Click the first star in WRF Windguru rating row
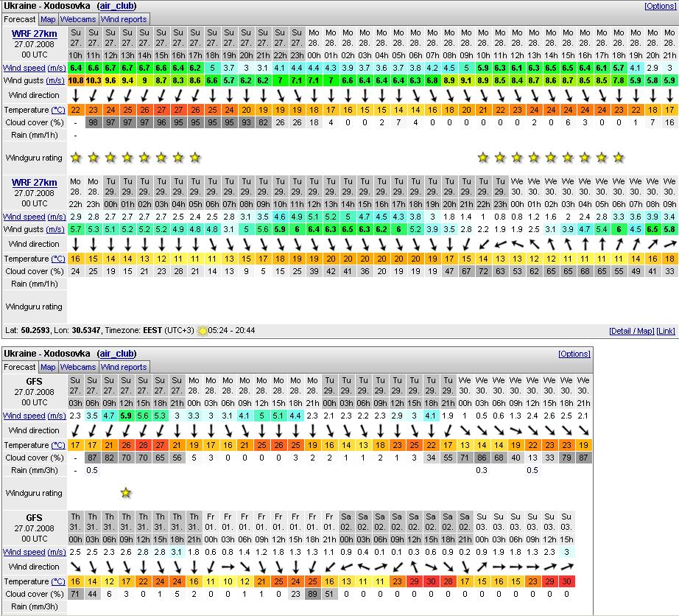 tap(75, 158)
